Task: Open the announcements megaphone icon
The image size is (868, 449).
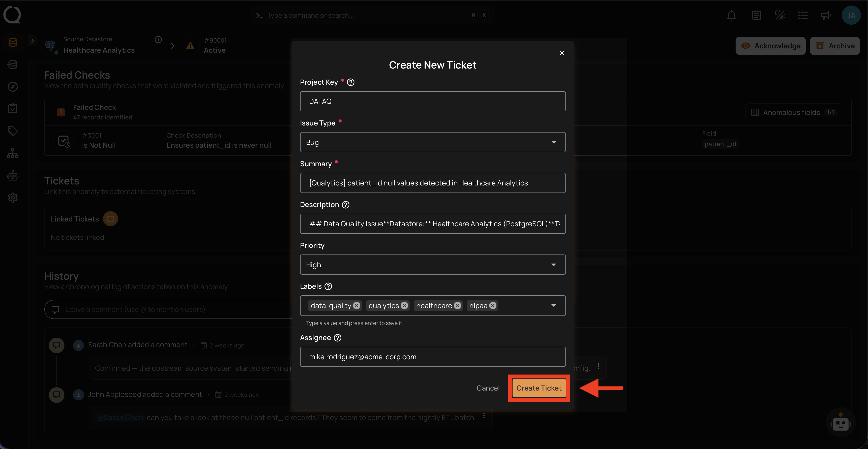Action: tap(826, 15)
